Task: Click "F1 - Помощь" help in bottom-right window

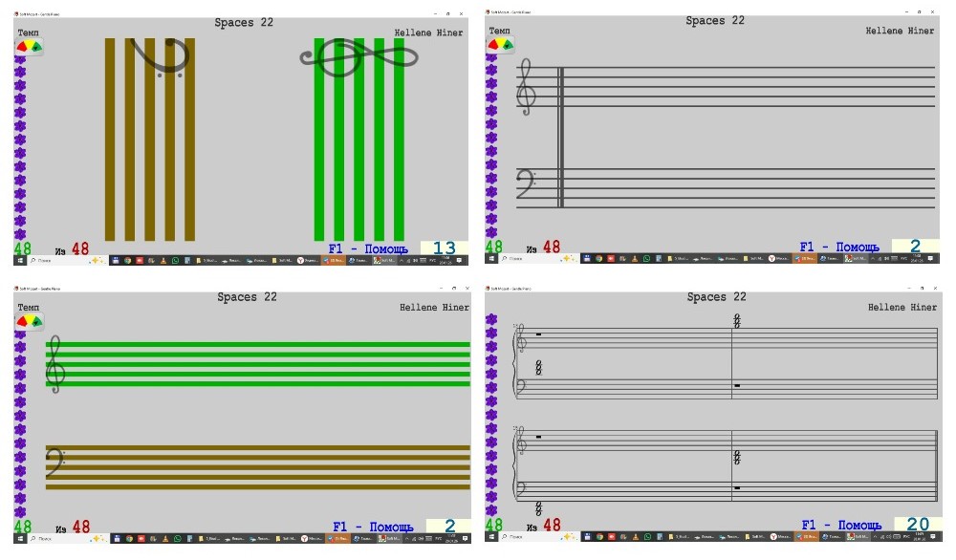Action: click(x=840, y=526)
